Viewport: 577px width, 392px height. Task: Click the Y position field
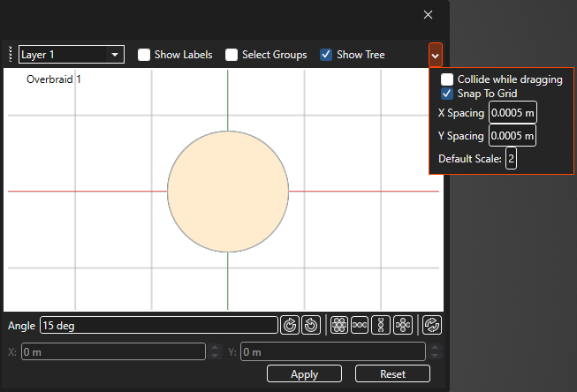333,351
